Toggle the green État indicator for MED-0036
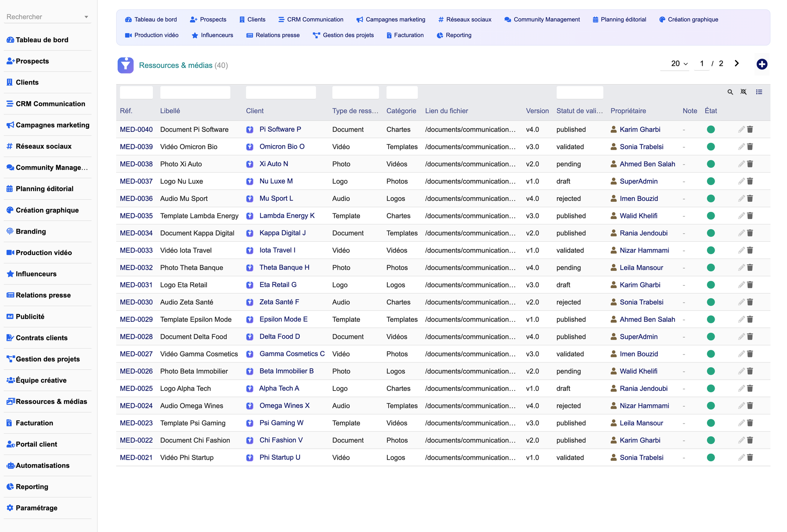787x532 pixels. pos(711,198)
